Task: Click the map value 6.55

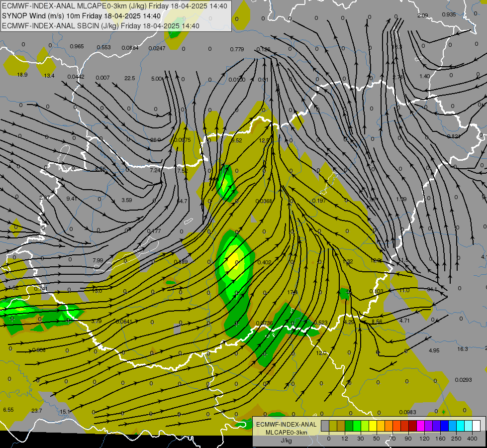Action: pyautogui.click(x=8, y=410)
